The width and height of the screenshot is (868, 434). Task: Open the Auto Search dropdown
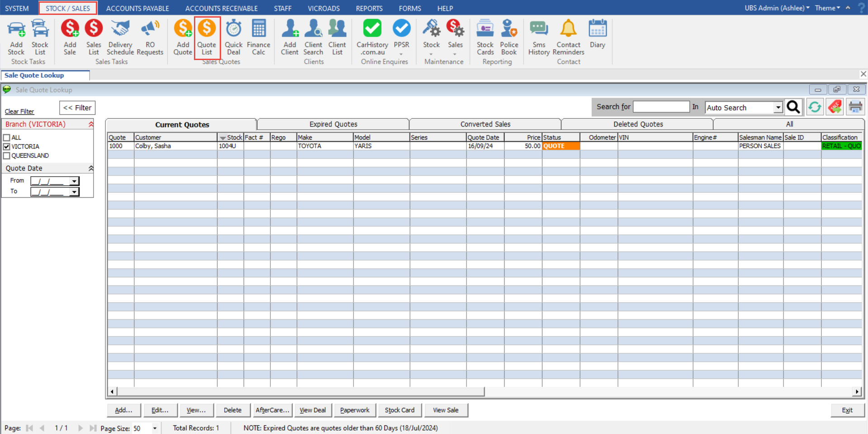pyautogui.click(x=778, y=107)
